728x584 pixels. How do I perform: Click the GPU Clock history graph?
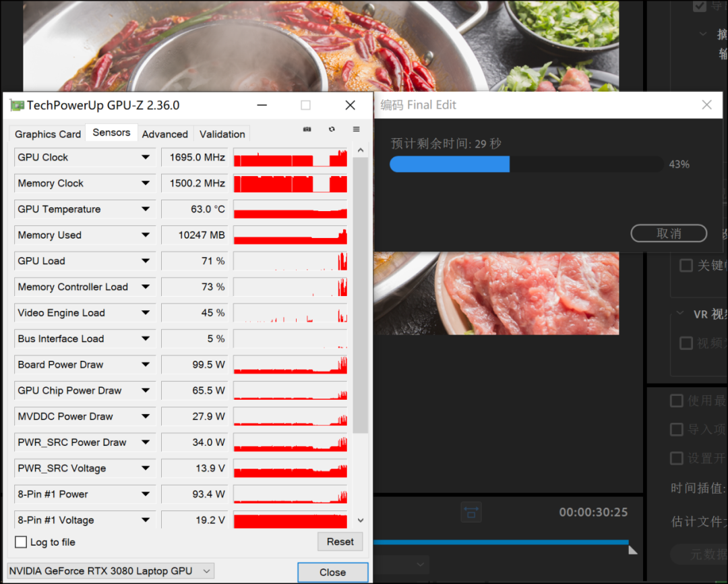click(x=290, y=158)
